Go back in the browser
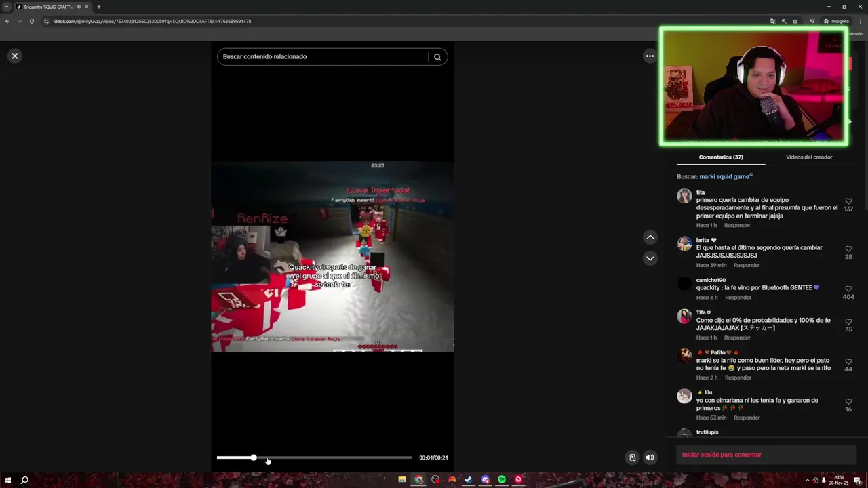Image resolution: width=868 pixels, height=488 pixels. 7,21
